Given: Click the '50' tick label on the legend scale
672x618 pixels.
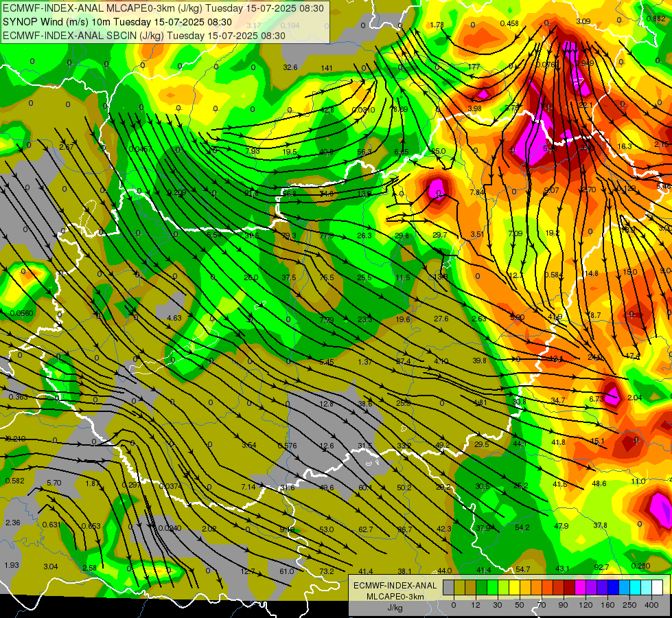Looking at the screenshot, I should [x=520, y=605].
